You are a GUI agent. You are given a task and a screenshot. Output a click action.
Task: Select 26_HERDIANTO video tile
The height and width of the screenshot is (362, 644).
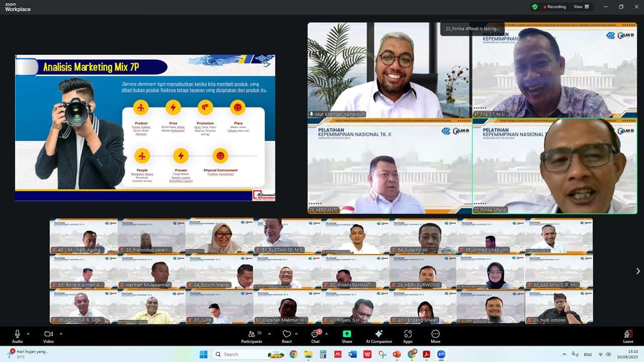(389, 166)
